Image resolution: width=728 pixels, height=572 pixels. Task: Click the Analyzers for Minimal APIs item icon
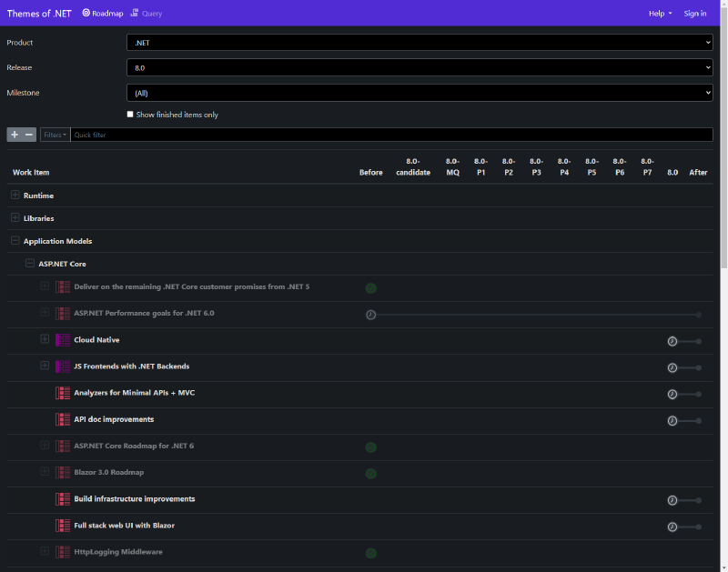pos(63,393)
